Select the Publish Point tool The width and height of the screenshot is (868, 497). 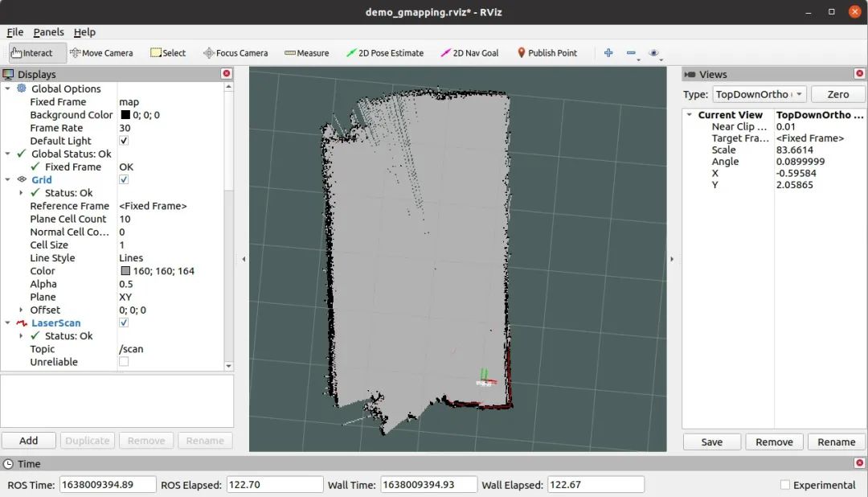(547, 52)
